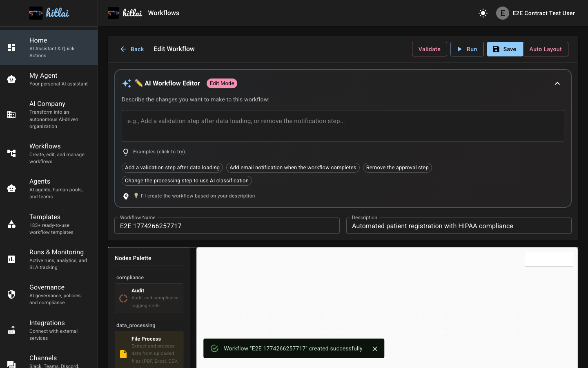Click the Runs & Monitoring chart icon

click(x=11, y=259)
